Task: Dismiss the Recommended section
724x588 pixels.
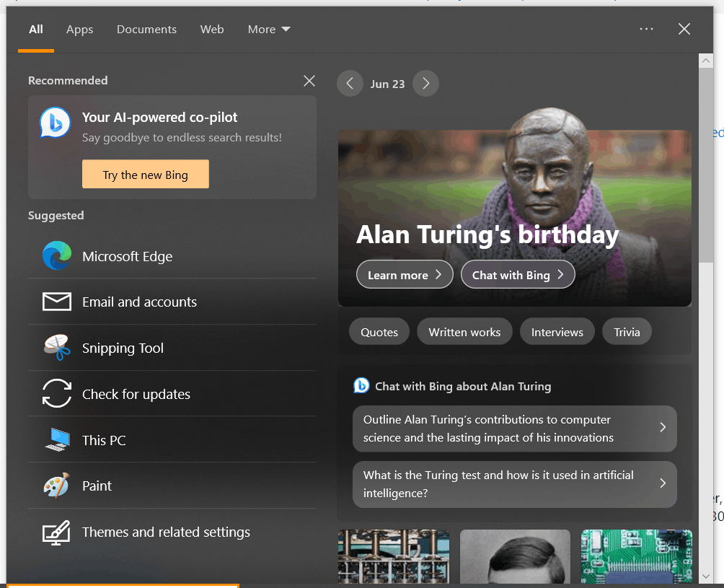Action: point(309,81)
